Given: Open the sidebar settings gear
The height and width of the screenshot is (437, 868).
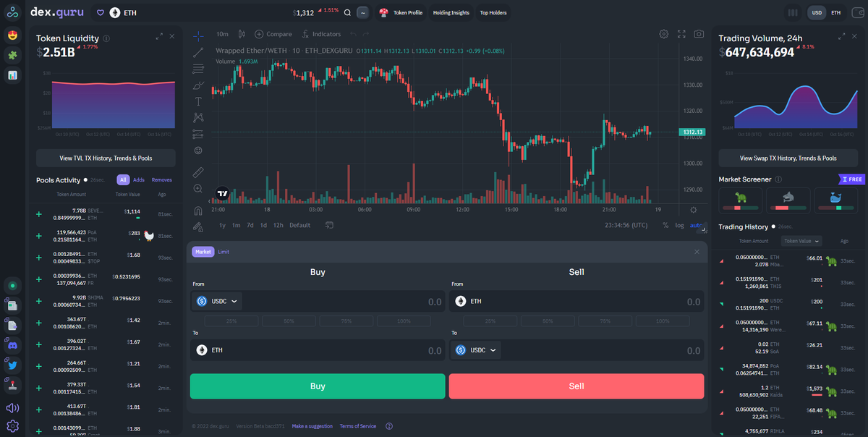Looking at the screenshot, I should coord(12,427).
